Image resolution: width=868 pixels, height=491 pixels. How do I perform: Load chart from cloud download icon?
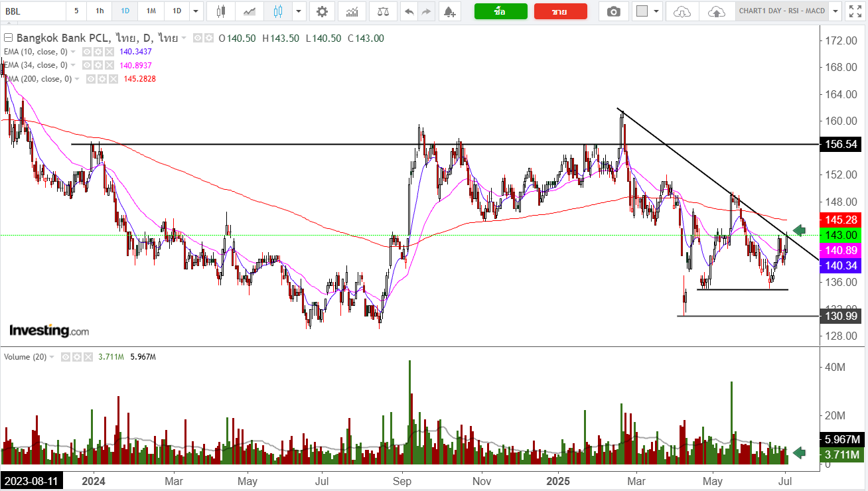tap(682, 11)
